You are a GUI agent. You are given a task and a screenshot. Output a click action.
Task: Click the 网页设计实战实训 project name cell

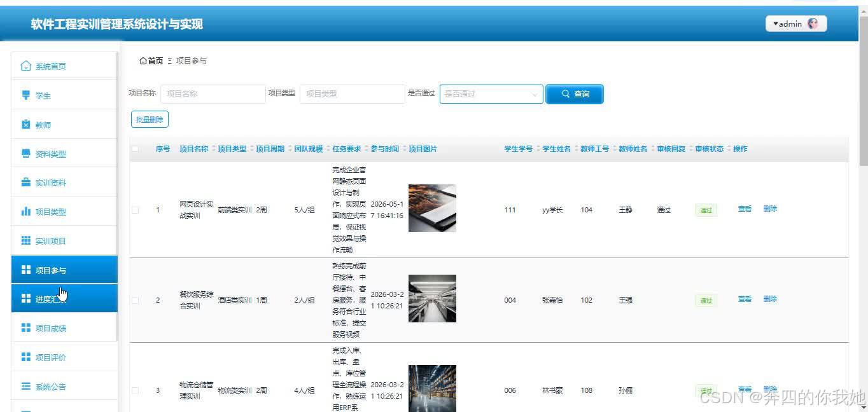[x=196, y=210]
